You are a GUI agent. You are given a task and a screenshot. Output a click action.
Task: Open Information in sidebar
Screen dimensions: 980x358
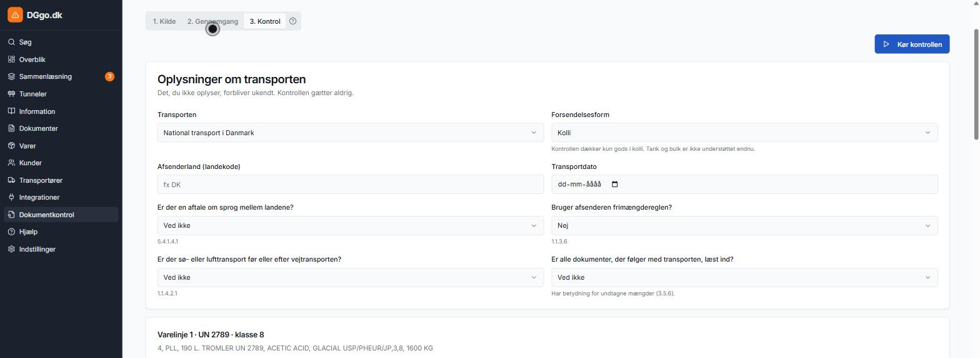click(x=61, y=111)
